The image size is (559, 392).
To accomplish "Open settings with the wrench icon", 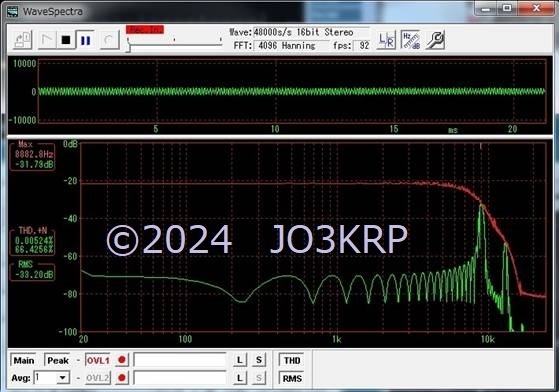I will pyautogui.click(x=435, y=40).
